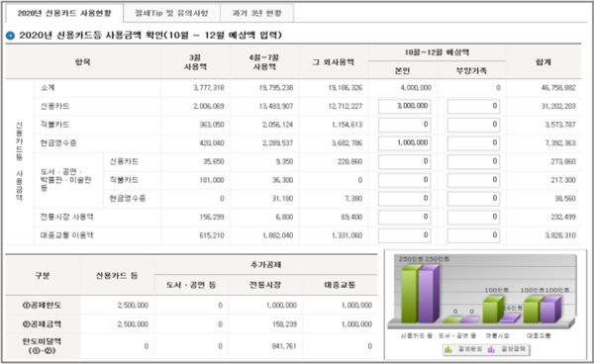Select the 부양가족 input for 전통시장 사용액
The image size is (594, 364).
(x=473, y=218)
